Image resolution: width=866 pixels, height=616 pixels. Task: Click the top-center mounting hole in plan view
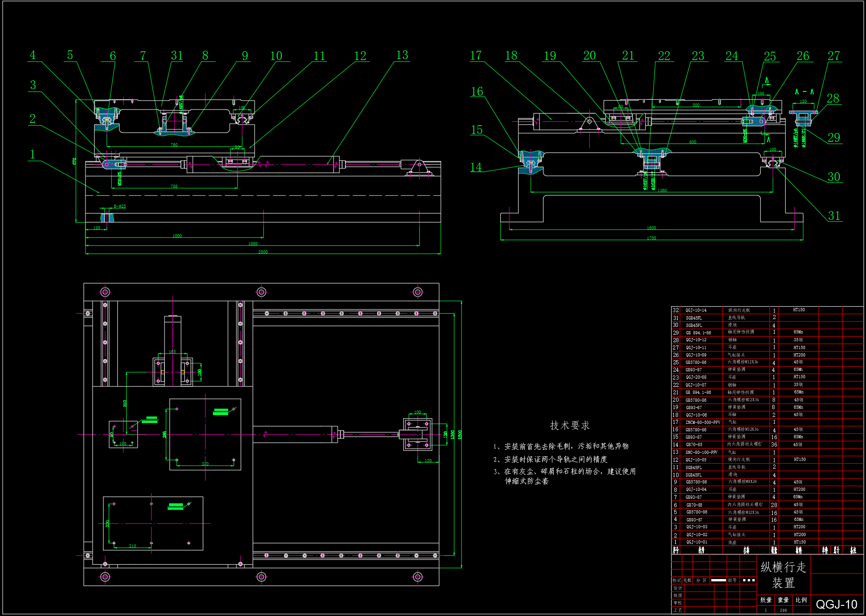261,292
